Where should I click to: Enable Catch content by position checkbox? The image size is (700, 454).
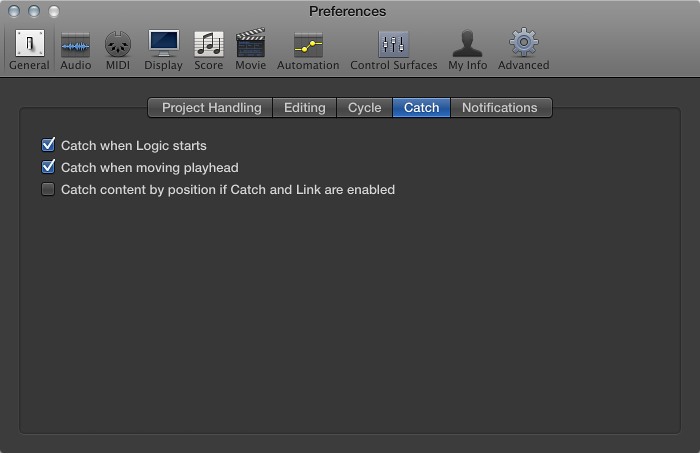tap(48, 190)
